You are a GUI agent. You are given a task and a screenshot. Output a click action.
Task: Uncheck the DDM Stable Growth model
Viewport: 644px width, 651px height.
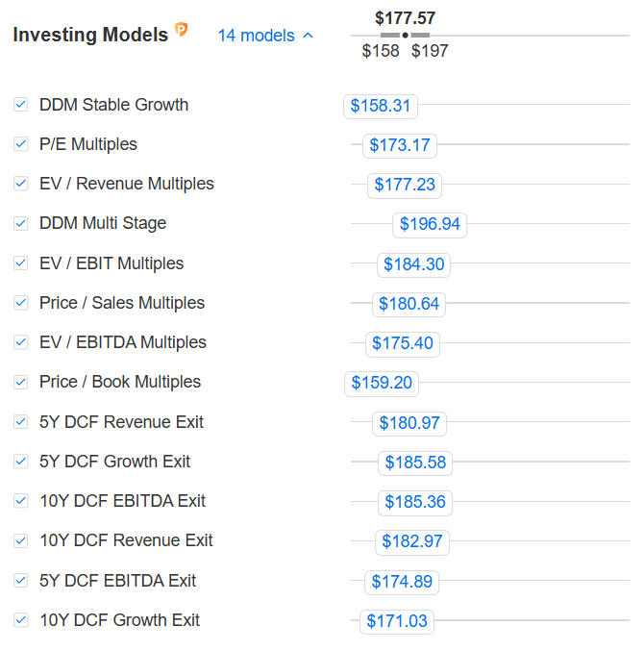pyautogui.click(x=21, y=105)
